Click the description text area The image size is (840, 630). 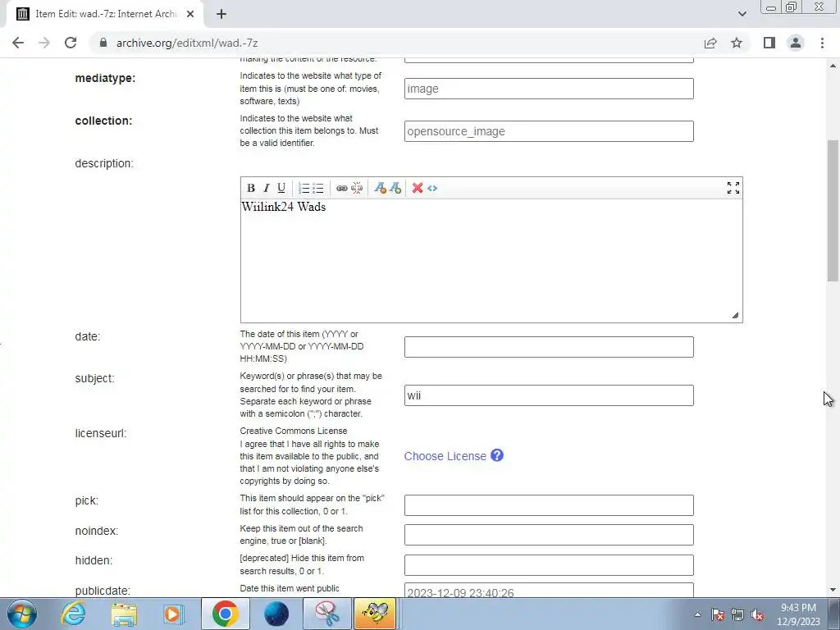coord(491,261)
